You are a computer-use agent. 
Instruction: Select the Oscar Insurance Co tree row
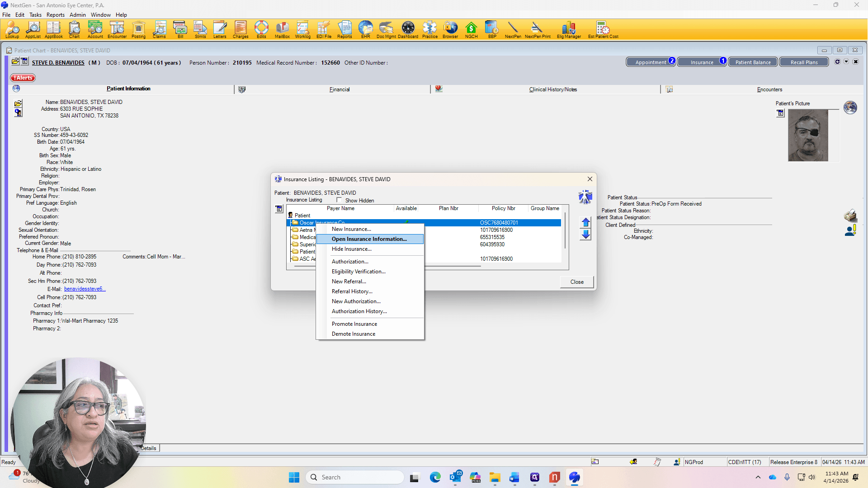tap(425, 223)
